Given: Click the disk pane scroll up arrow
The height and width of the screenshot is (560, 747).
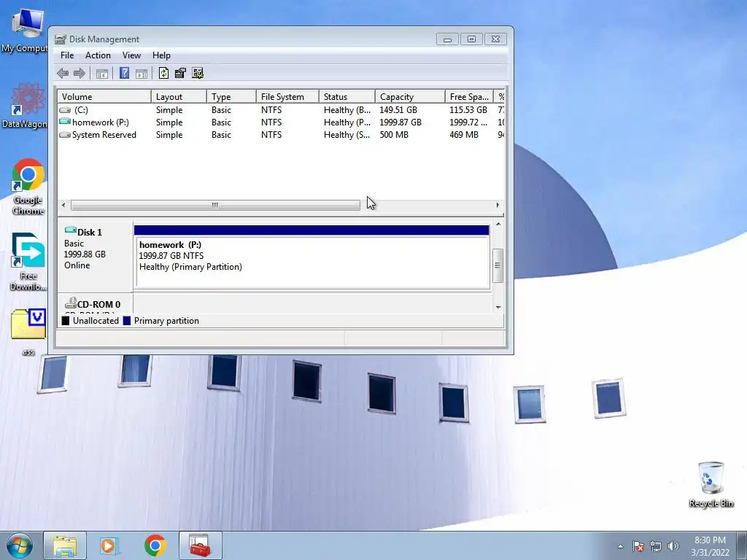Looking at the screenshot, I should 498,225.
